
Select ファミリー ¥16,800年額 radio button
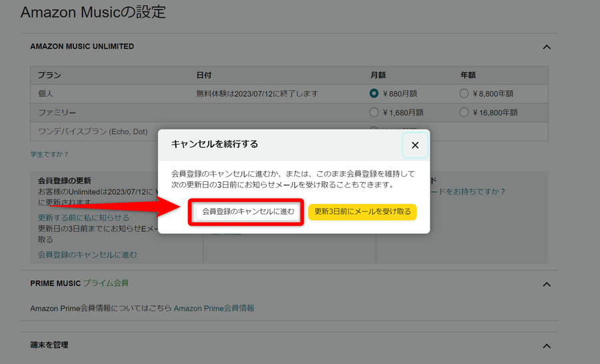[464, 112]
